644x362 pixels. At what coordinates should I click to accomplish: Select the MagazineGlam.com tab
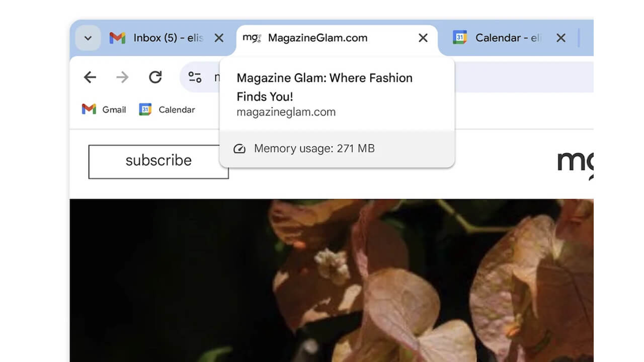click(x=317, y=38)
